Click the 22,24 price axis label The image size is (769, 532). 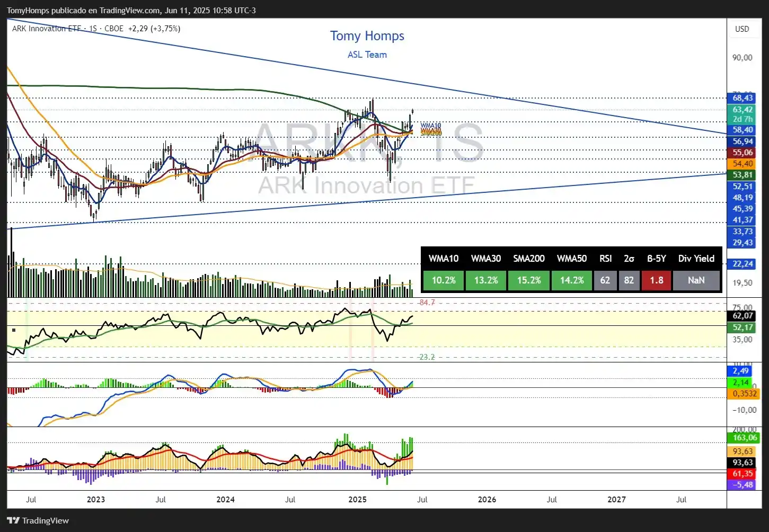tap(743, 264)
